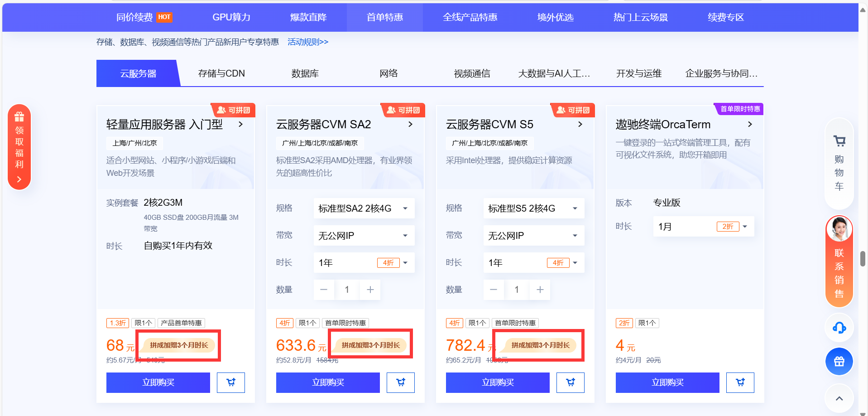Click the 产品首单特惠 tag
The width and height of the screenshot is (868, 416).
pyautogui.click(x=181, y=323)
